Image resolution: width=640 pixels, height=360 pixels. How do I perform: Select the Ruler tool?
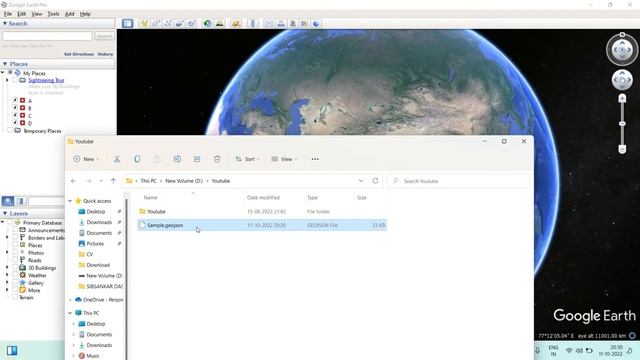[253, 24]
